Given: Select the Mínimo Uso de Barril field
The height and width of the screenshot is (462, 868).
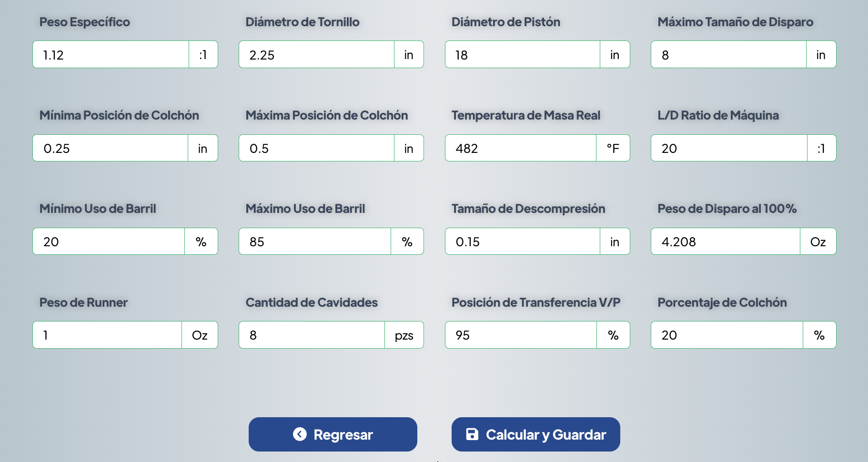Looking at the screenshot, I should (109, 241).
